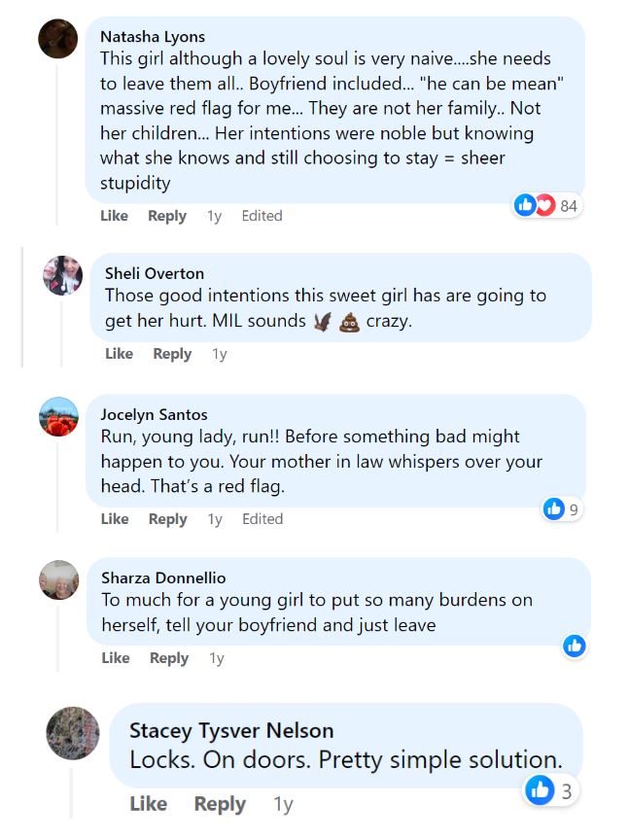Reply to Sharza Donnellio's comment
This screenshot has height=840, width=629.
(168, 658)
